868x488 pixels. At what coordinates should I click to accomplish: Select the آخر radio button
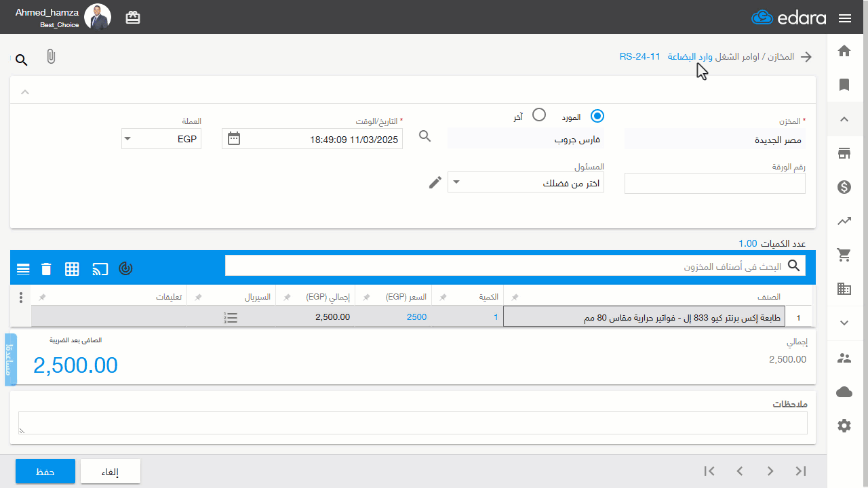click(x=539, y=115)
